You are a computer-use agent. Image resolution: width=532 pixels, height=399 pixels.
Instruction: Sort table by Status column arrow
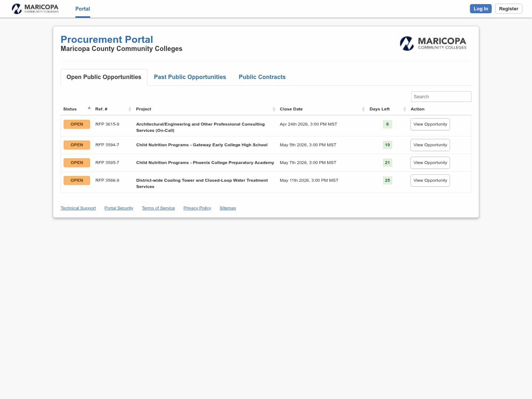[x=89, y=108]
